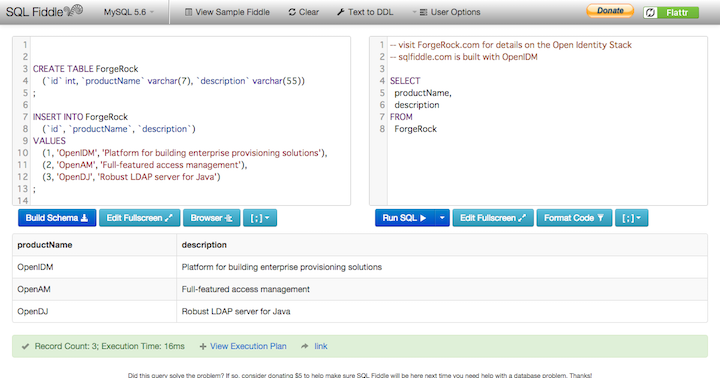The image size is (720, 378).
Task: Click the Flattr logo icon
Action: click(650, 13)
